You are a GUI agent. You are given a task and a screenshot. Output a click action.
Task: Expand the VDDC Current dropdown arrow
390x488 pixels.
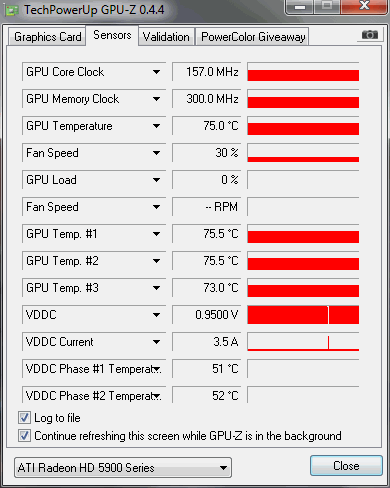coord(156,342)
